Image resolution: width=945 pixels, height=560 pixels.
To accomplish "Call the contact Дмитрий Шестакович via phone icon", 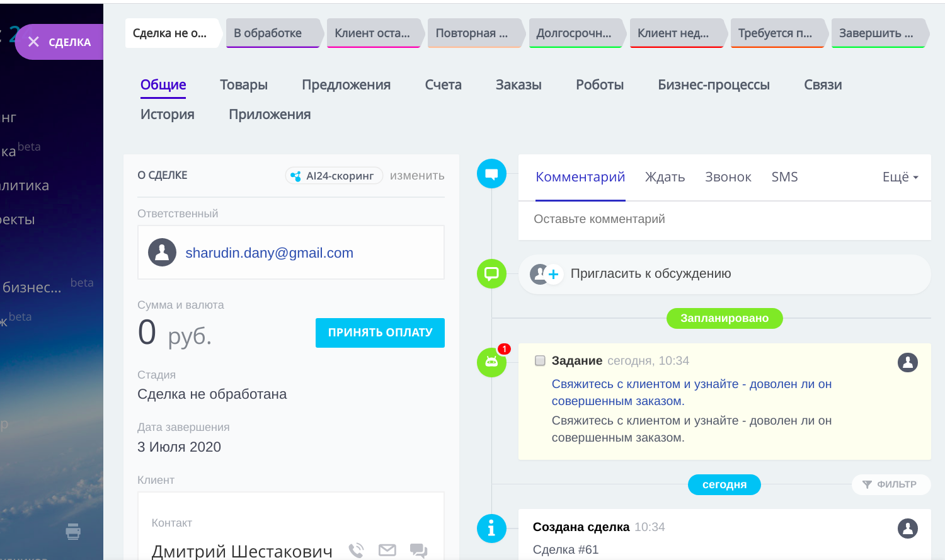I will [x=356, y=551].
